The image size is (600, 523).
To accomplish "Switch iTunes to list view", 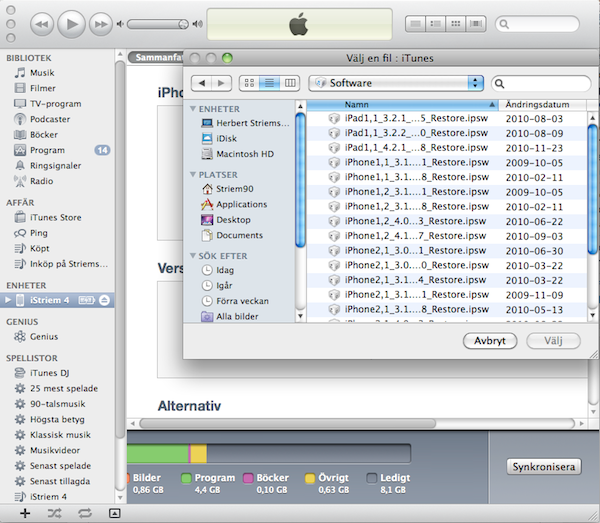I will tap(416, 24).
